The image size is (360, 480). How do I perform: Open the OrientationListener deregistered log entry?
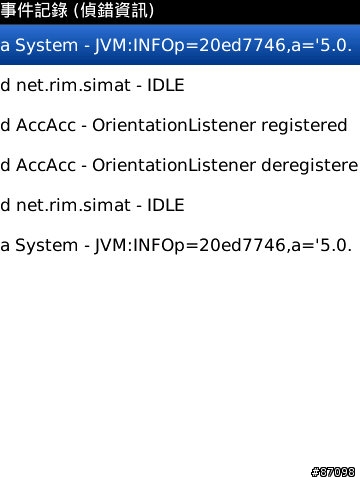point(180,165)
